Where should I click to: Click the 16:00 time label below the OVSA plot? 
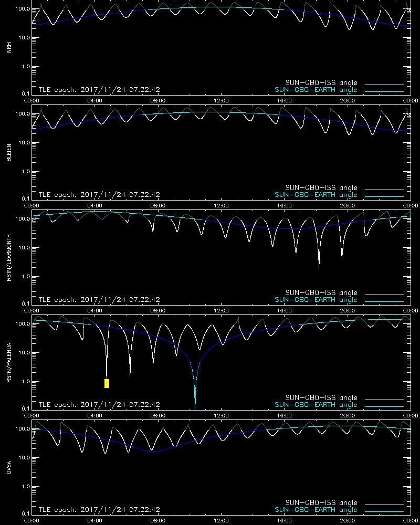(x=284, y=521)
